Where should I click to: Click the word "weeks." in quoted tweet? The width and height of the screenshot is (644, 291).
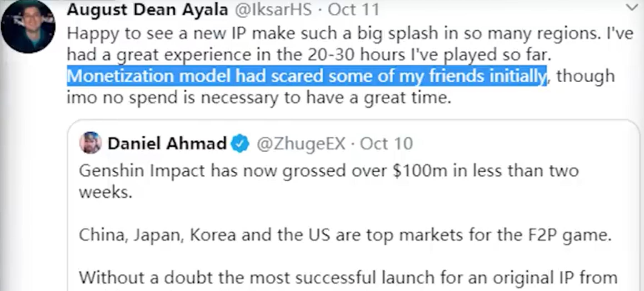(106, 192)
